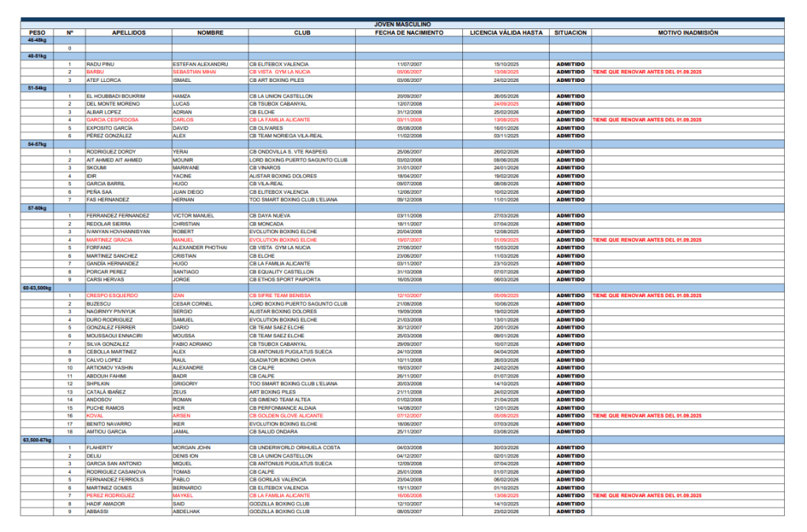
Task: Click the MOTIVO INADMISIÓN column header
Action: 688,33
